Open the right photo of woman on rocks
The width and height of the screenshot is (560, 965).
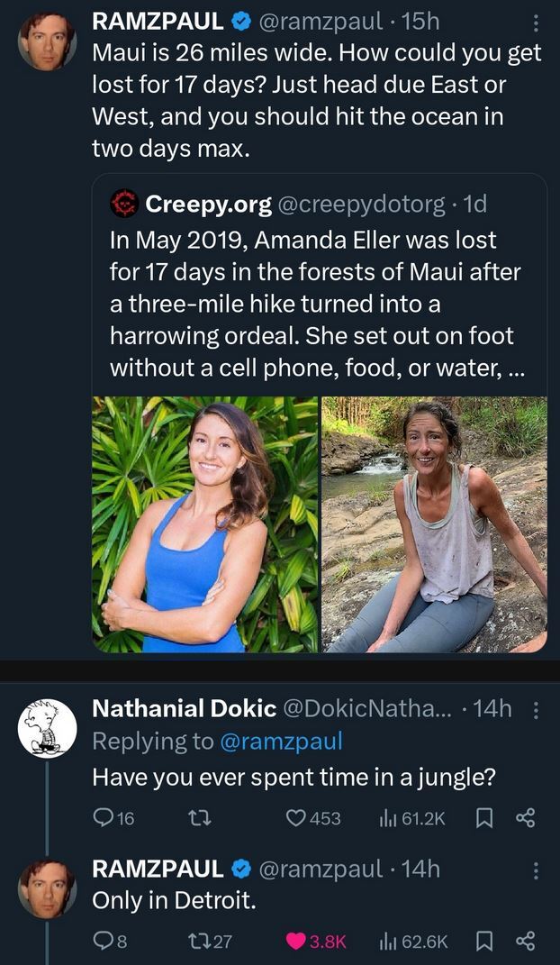[x=435, y=524]
